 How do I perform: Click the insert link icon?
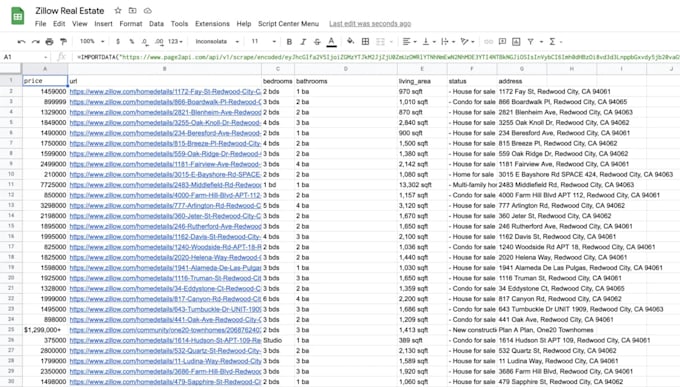[488, 42]
